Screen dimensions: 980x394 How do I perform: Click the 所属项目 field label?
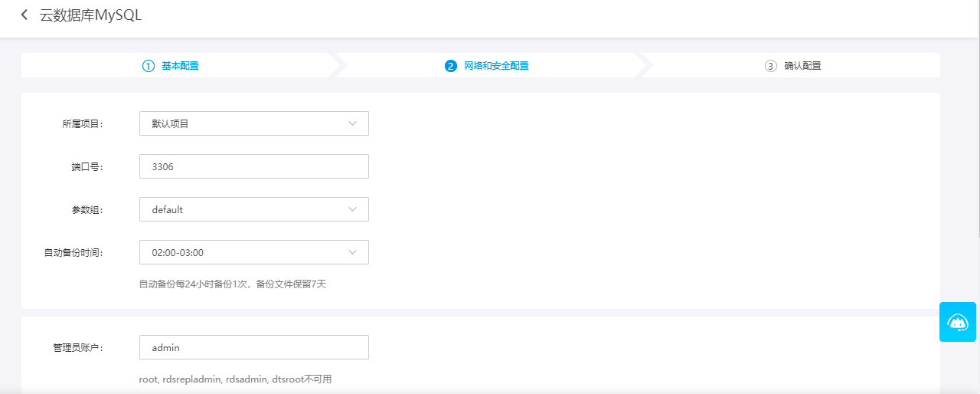pyautogui.click(x=83, y=123)
